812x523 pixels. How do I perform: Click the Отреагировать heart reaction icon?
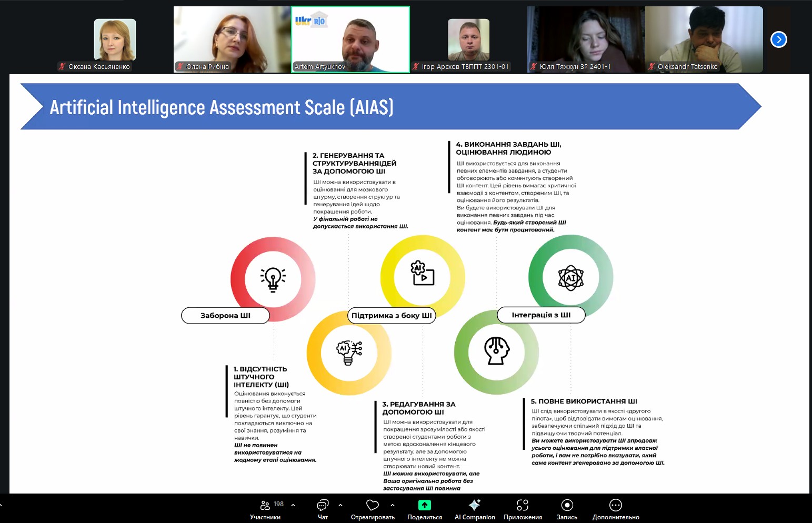tap(373, 506)
